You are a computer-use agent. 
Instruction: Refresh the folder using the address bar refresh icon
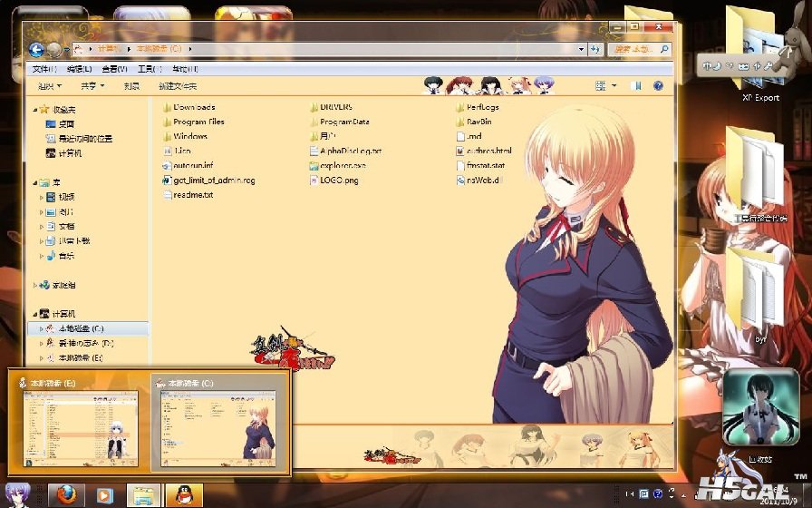[595, 49]
